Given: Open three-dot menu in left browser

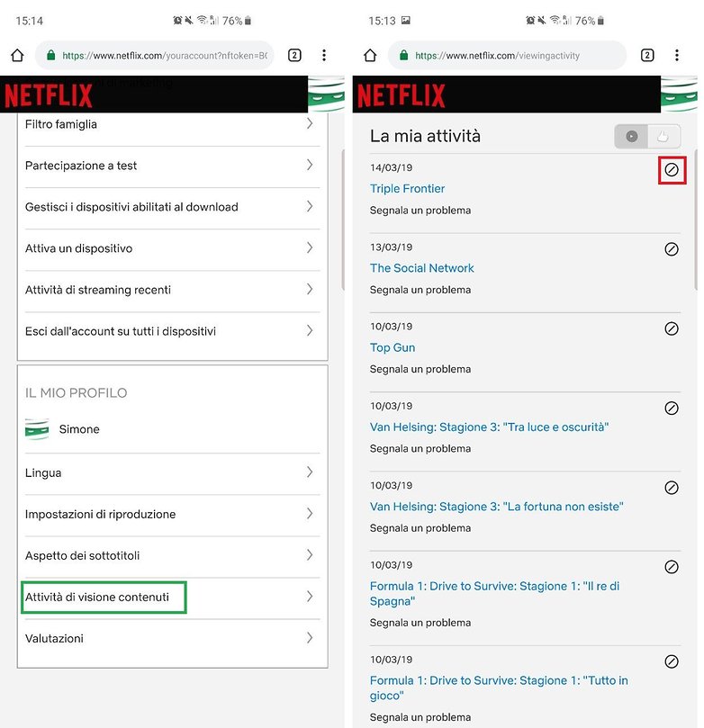Looking at the screenshot, I should [324, 55].
